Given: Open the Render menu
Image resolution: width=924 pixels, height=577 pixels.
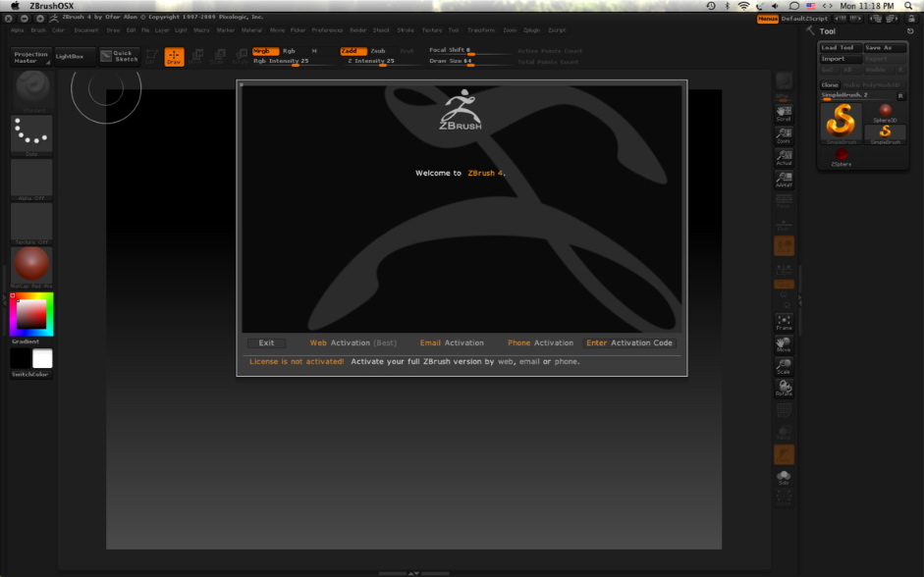Looking at the screenshot, I should point(360,29).
